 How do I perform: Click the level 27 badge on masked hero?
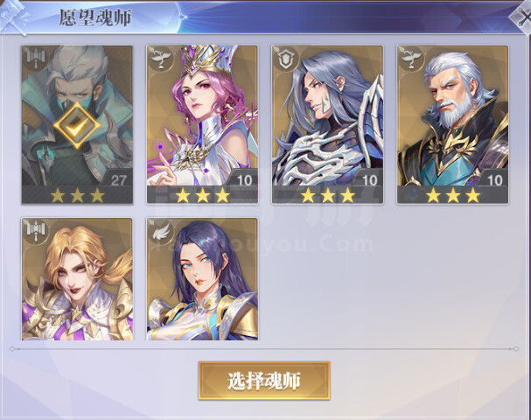point(118,179)
